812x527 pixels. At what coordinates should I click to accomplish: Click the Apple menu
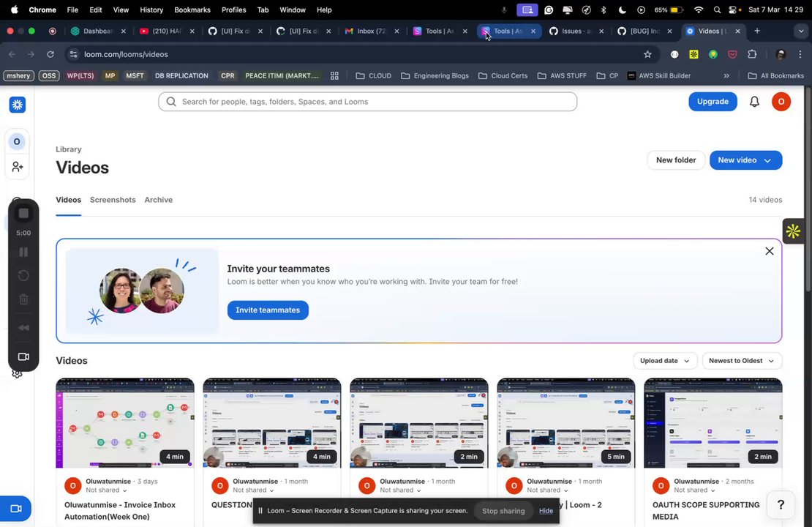pos(14,10)
